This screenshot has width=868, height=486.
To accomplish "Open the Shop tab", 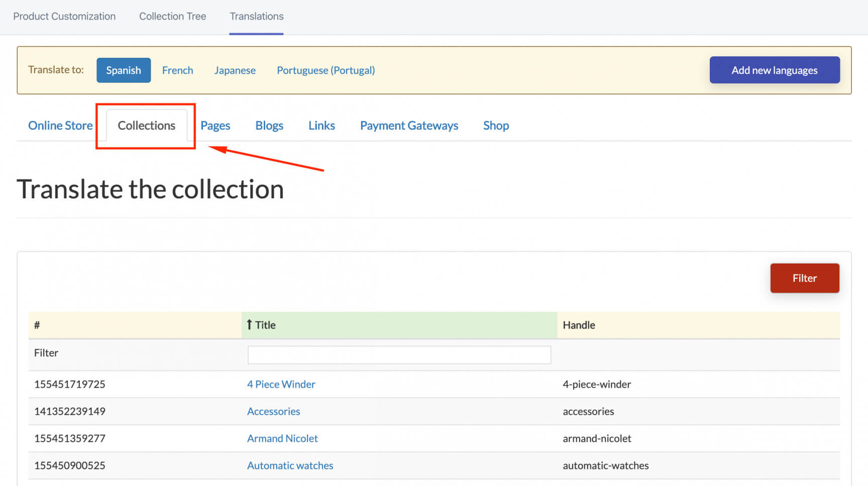I will (496, 126).
